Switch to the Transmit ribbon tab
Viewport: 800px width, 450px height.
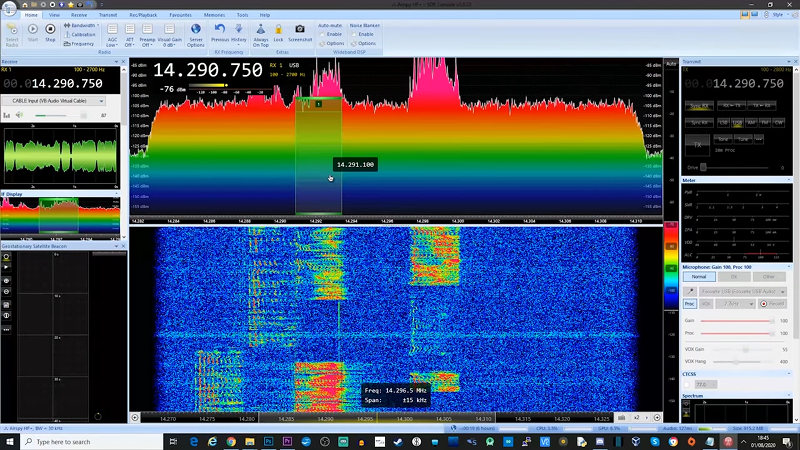point(107,16)
